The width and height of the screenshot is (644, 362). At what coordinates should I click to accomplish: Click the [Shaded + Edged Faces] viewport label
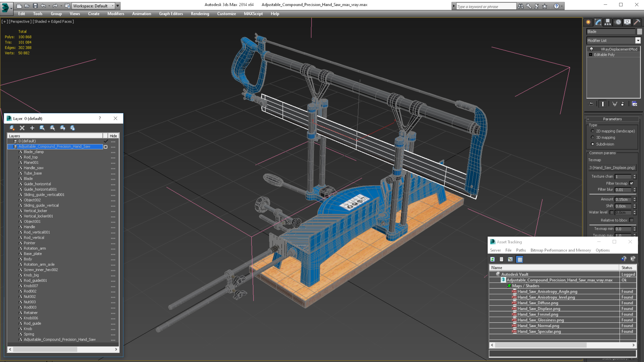click(x=53, y=21)
